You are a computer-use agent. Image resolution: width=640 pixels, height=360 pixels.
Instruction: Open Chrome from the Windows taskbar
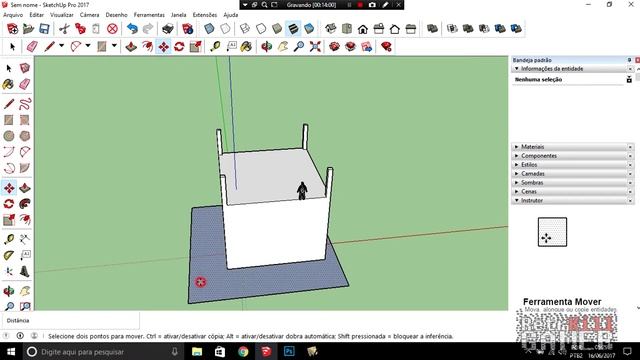click(x=243, y=351)
